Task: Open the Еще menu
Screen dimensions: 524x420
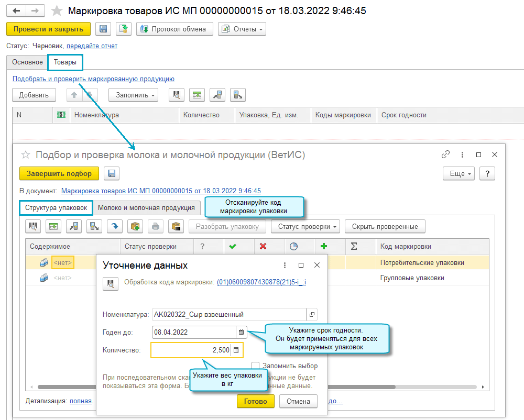Action: point(458,173)
